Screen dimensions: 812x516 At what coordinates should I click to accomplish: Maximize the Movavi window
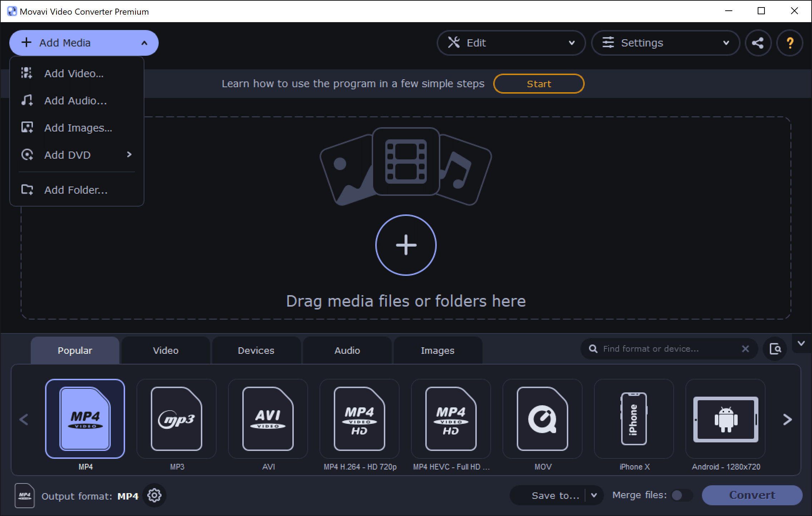point(761,11)
